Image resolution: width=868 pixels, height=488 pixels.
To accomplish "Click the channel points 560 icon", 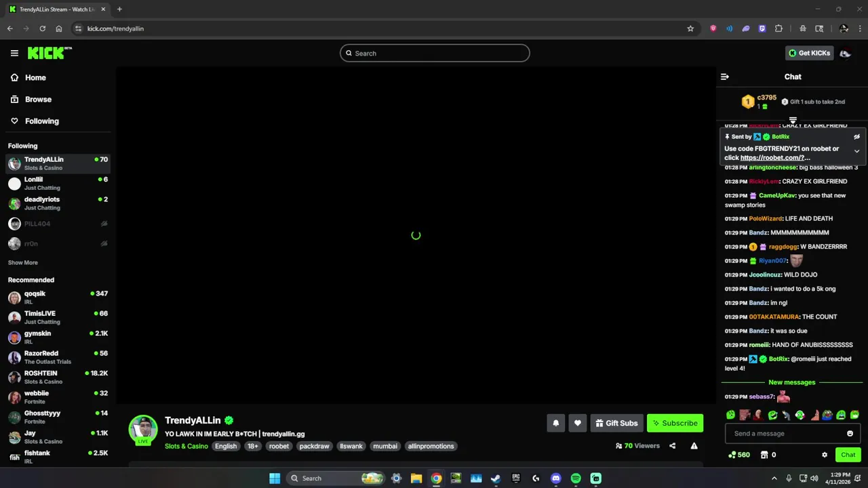I will click(738, 455).
